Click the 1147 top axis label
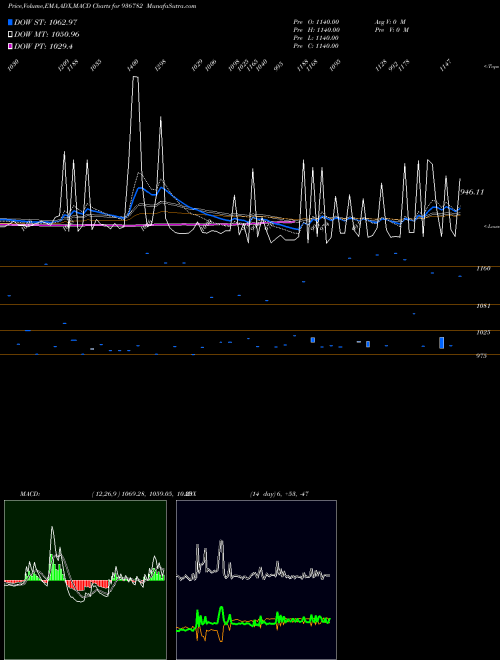Viewport: 500px width, 660px height. (445, 66)
